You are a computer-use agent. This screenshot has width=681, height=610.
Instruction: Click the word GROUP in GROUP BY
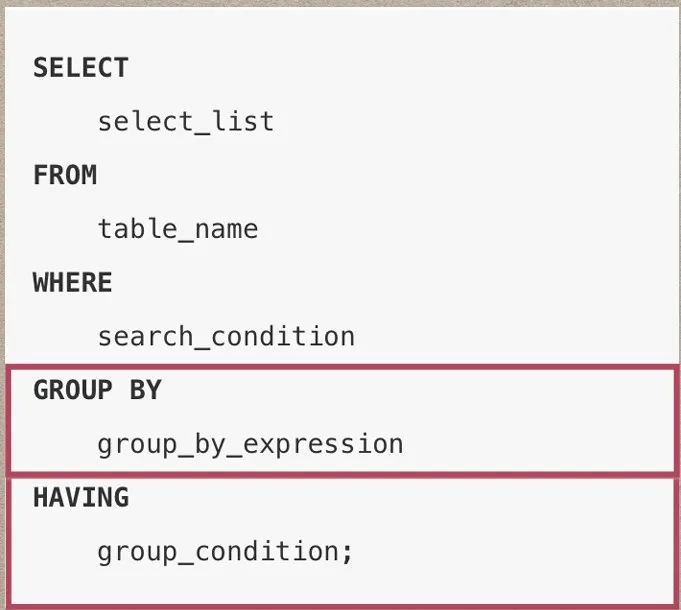pos(73,390)
